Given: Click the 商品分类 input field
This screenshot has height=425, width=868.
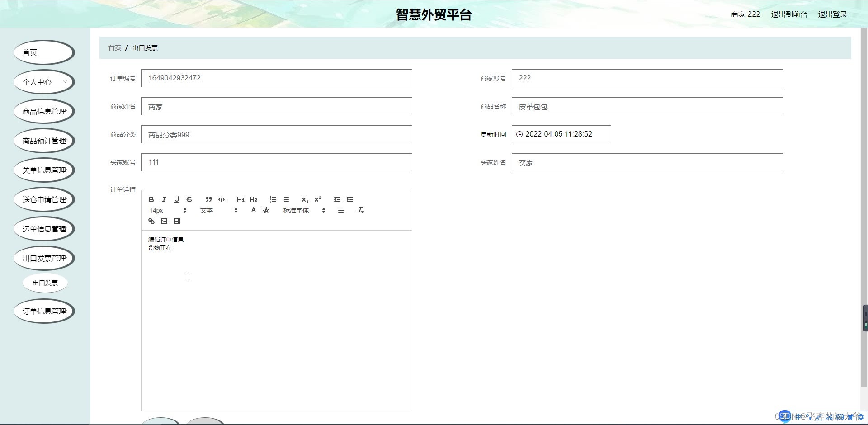Looking at the screenshot, I should click(277, 134).
